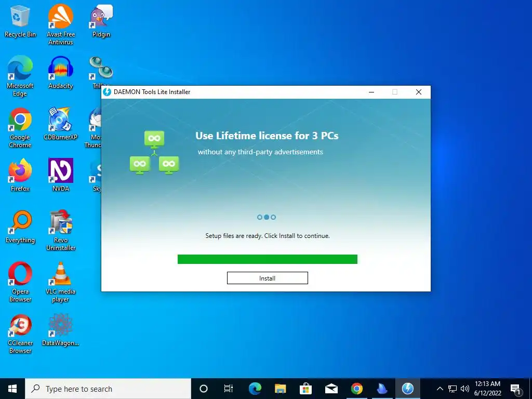Launch Microsoft Edge from the taskbar
This screenshot has height=399, width=532.
pyautogui.click(x=255, y=389)
